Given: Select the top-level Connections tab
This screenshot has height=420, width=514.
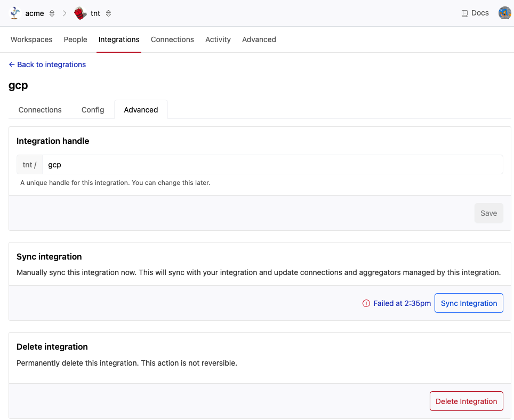Looking at the screenshot, I should [x=172, y=39].
